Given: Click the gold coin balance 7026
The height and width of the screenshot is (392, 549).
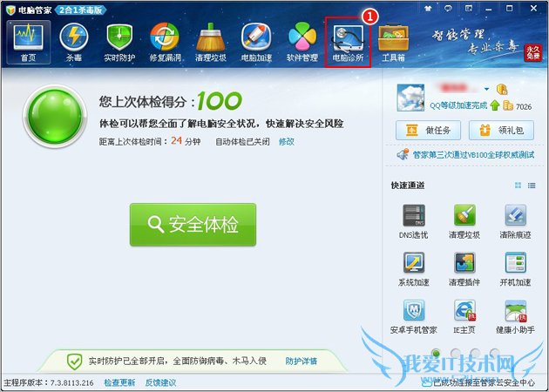Looking at the screenshot, I should pyautogui.click(x=524, y=106).
